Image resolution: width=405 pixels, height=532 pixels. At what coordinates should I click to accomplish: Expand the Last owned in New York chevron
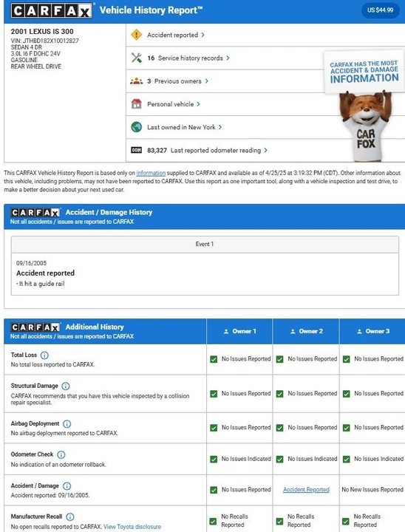[220, 127]
